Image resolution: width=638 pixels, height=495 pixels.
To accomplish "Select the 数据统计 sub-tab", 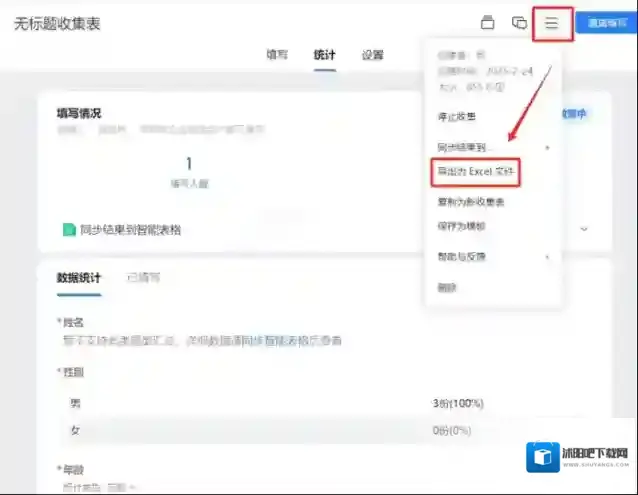I will tap(78, 277).
